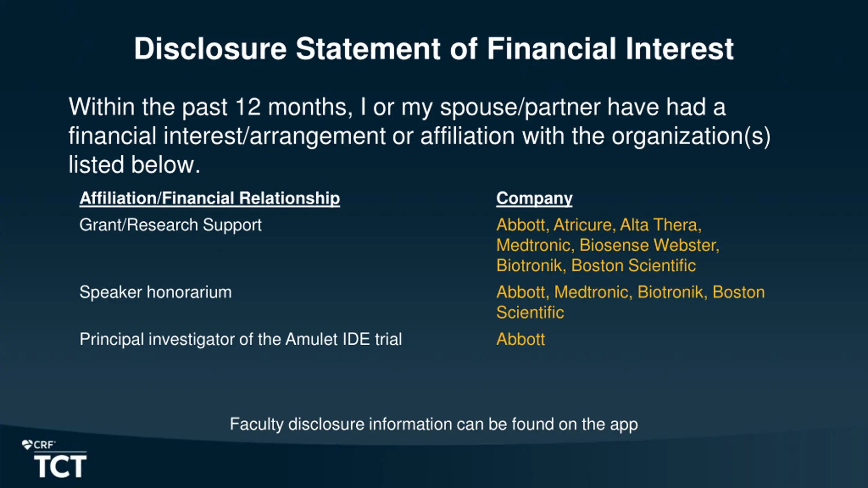Click Medtronic, Biosense Webster company line

(608, 245)
